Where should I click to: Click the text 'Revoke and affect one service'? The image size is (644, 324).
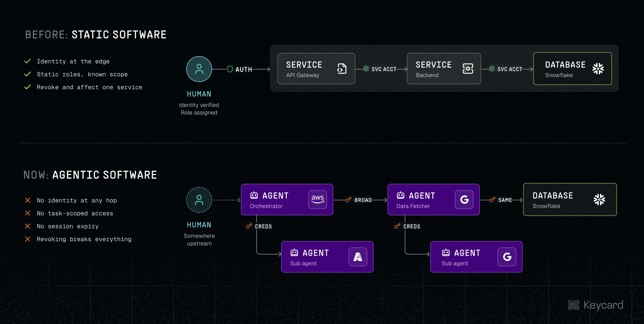coord(90,87)
